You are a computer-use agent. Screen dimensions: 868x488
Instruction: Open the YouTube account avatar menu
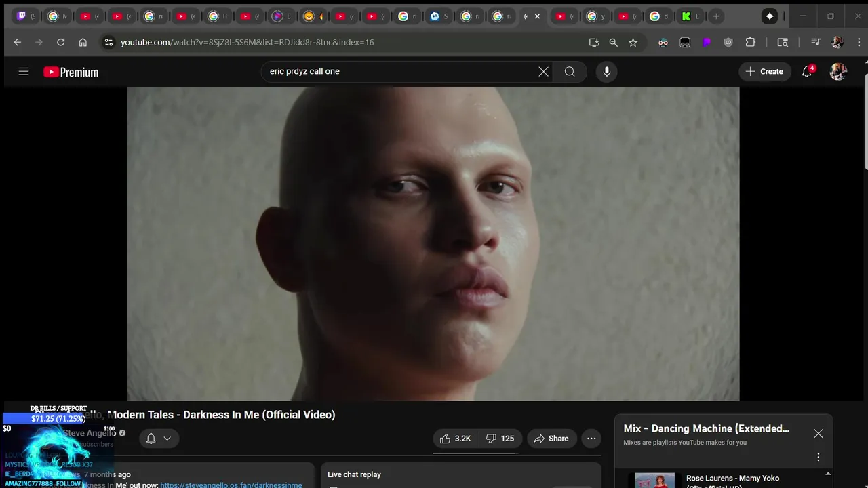(838, 71)
